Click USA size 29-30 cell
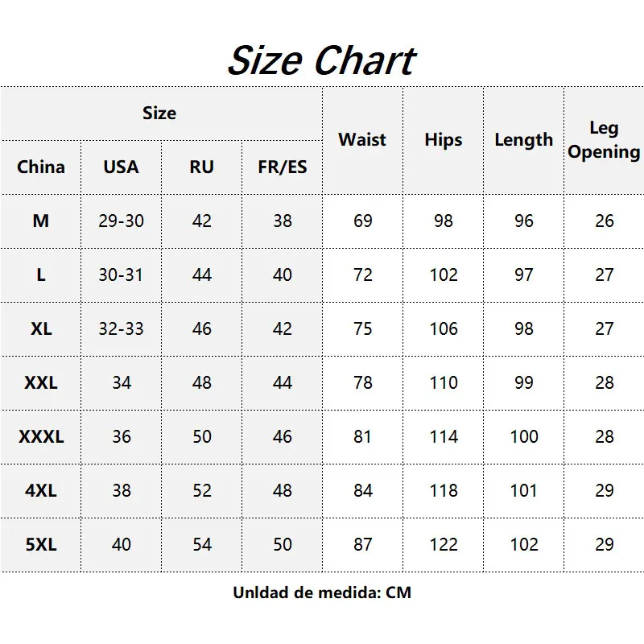Viewport: 644px width, 644px height. click(121, 221)
